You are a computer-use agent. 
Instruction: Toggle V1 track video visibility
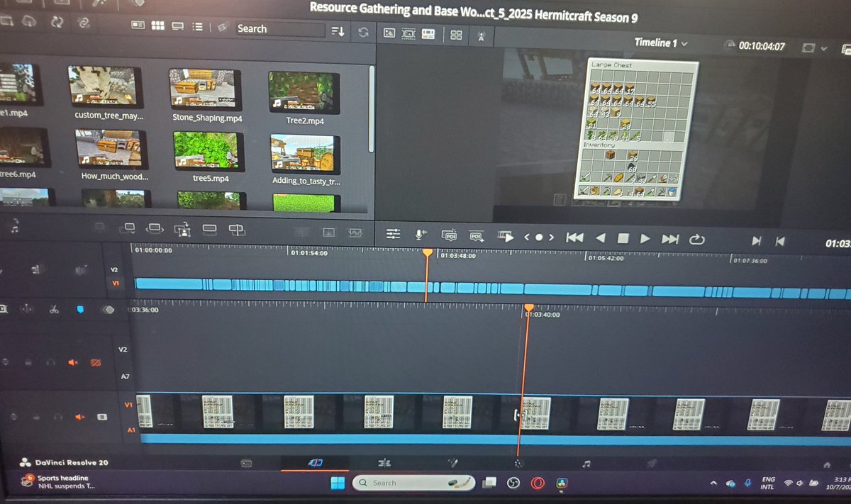point(101,417)
